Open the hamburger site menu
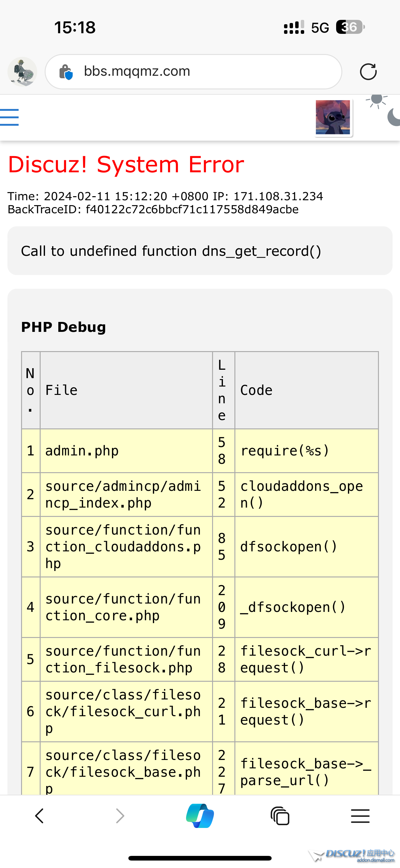This screenshot has height=868, width=400. pos(9,117)
